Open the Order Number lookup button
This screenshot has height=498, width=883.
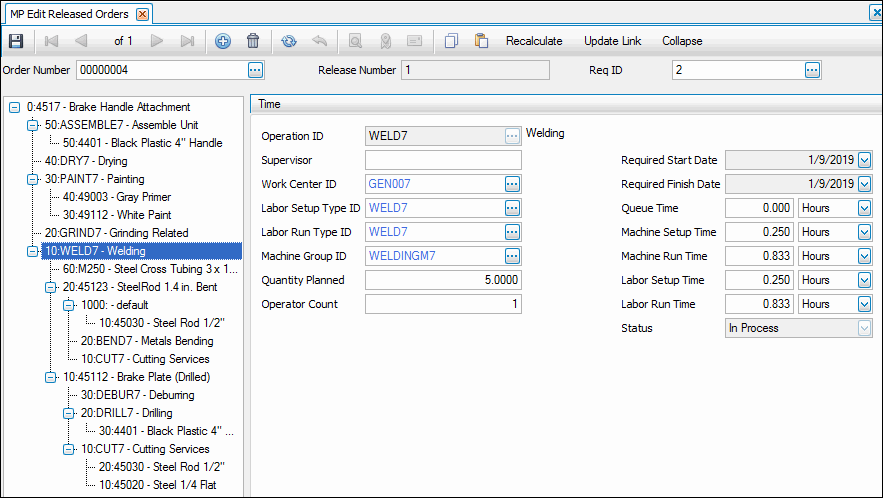(255, 70)
